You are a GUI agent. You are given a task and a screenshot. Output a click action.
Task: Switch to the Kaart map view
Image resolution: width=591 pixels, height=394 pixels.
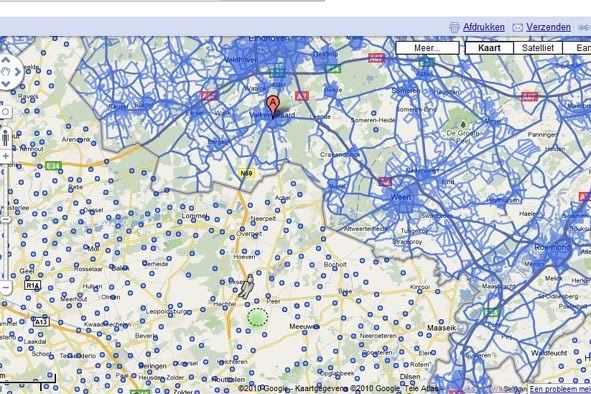(x=489, y=48)
